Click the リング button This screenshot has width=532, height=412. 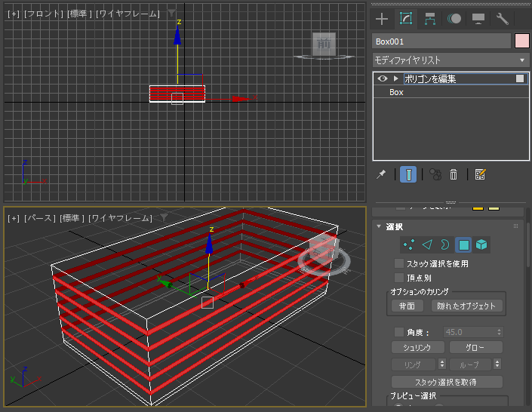point(413,364)
